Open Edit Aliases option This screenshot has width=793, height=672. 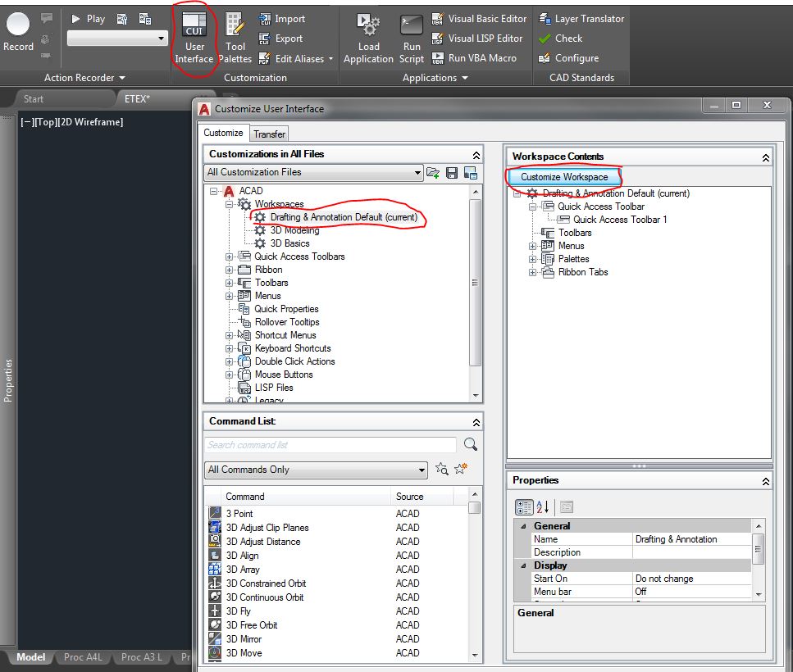pyautogui.click(x=296, y=59)
